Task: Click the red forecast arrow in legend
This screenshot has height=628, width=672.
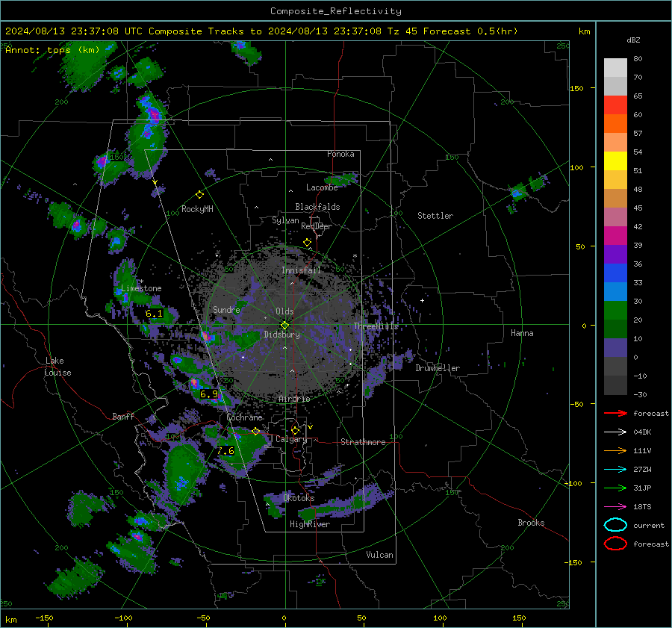Action: tap(615, 413)
